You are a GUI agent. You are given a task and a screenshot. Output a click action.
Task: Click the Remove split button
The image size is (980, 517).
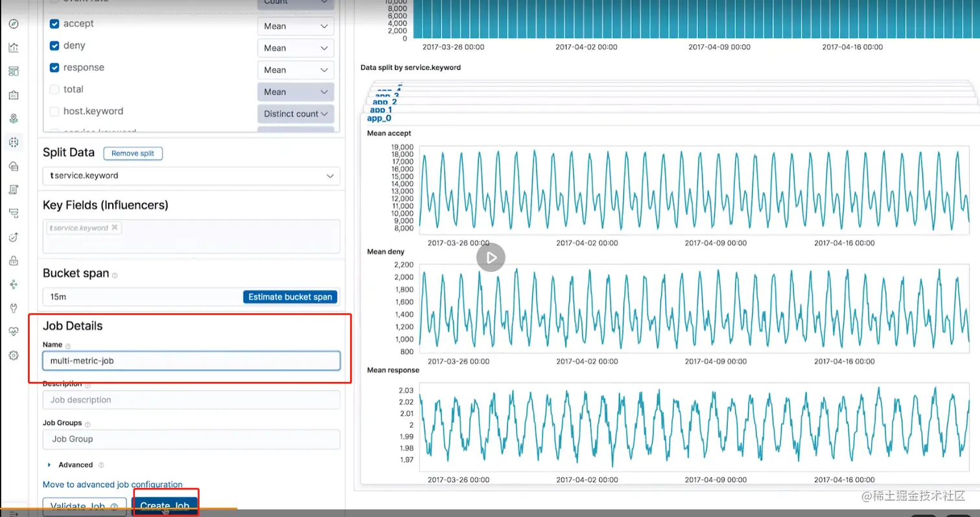point(133,154)
